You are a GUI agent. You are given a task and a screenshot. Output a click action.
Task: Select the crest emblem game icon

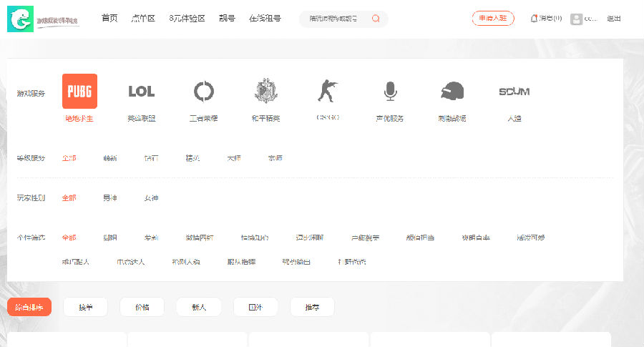[x=265, y=91]
